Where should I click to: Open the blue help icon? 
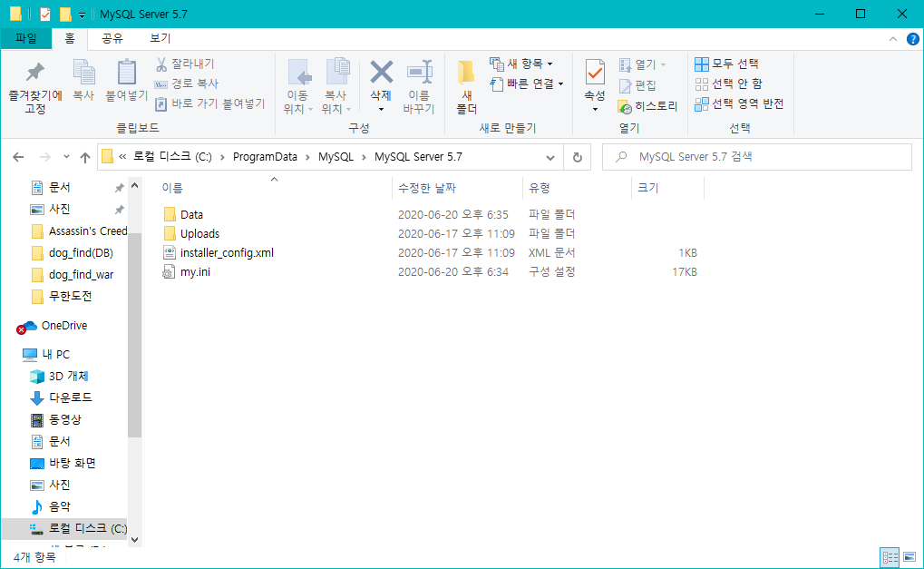pos(912,39)
